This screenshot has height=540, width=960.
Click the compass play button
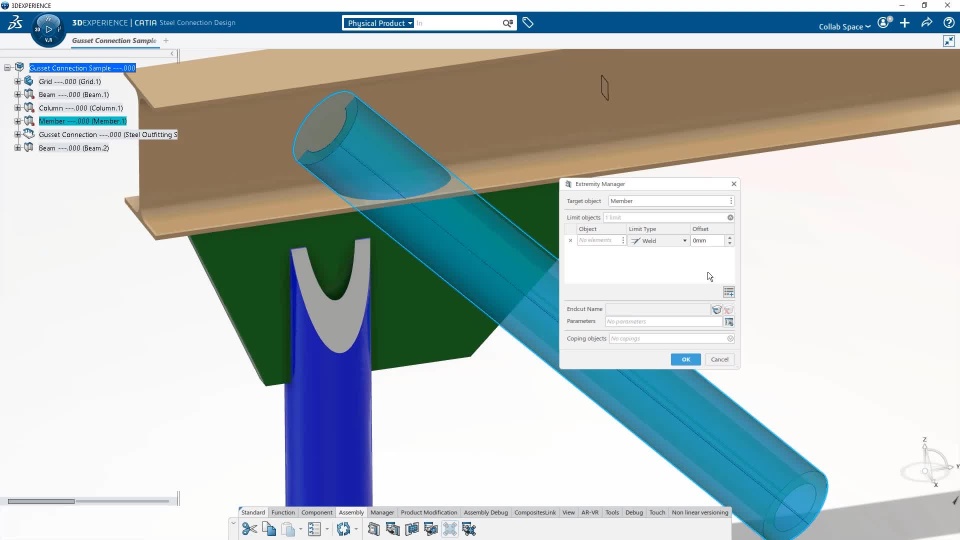pyautogui.click(x=48, y=29)
